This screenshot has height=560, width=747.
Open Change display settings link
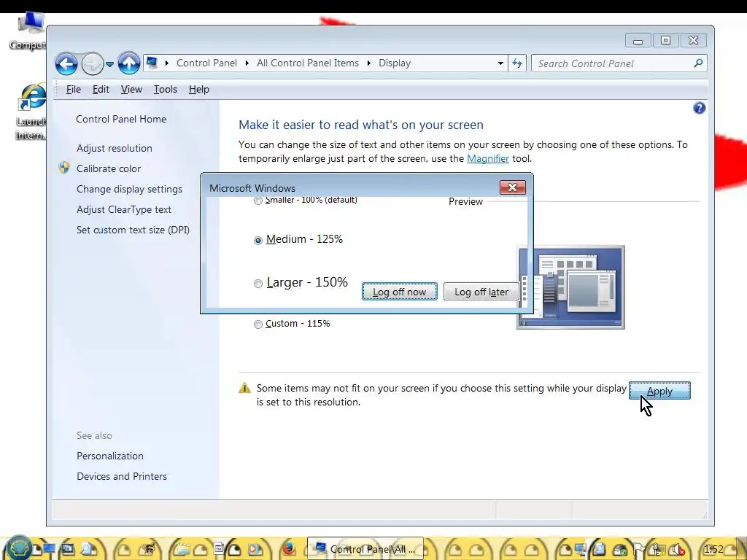(129, 189)
